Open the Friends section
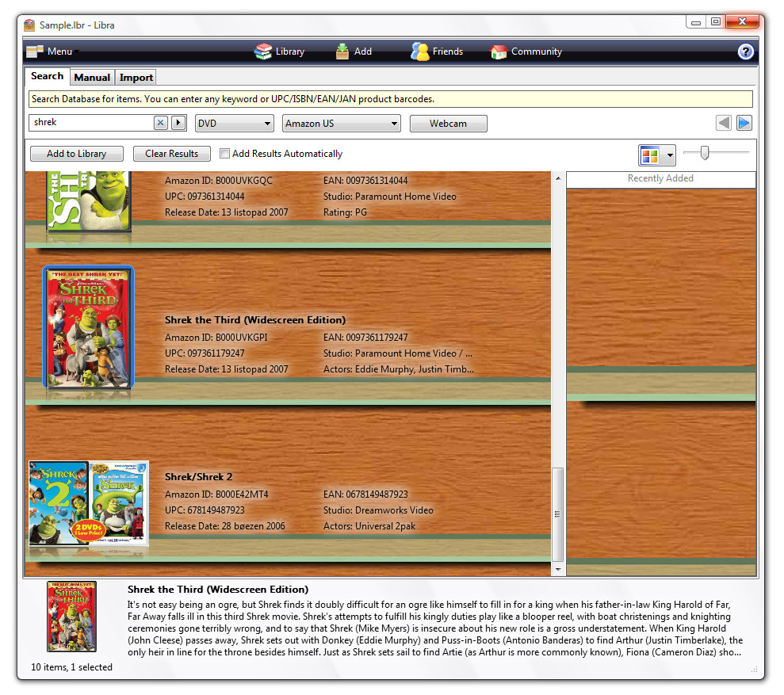 [437, 51]
